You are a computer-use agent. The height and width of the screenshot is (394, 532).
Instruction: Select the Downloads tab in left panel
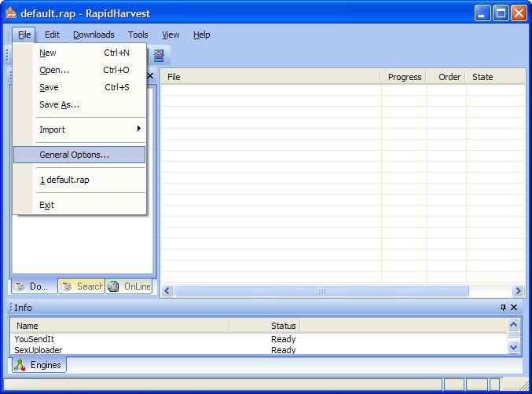click(32, 286)
